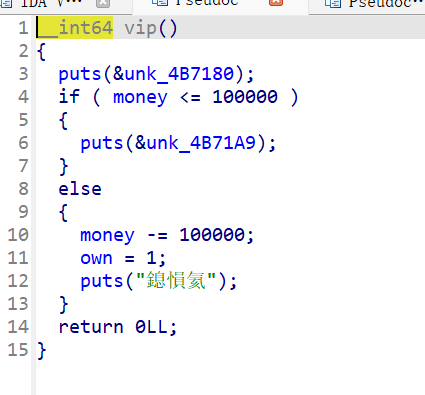Image resolution: width=425 pixels, height=395 pixels.
Task: Click the money variable on line 10
Action: pyautogui.click(x=107, y=235)
